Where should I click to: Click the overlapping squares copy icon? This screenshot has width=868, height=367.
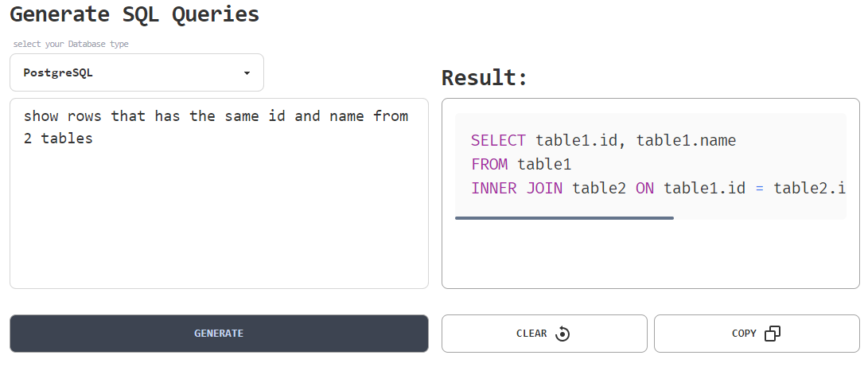772,334
